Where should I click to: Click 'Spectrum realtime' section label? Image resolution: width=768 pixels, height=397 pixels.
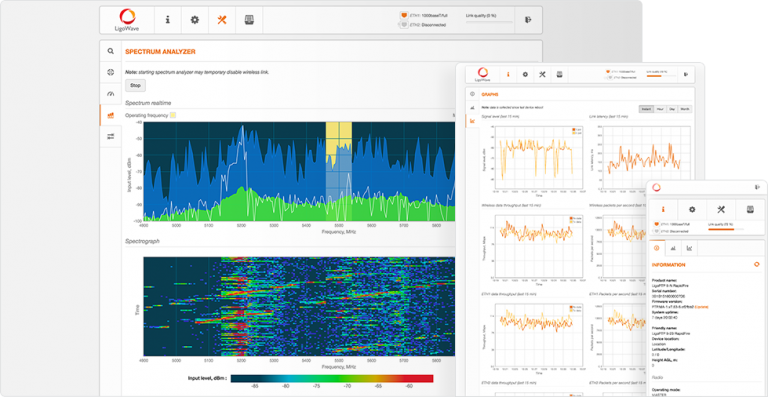point(148,103)
